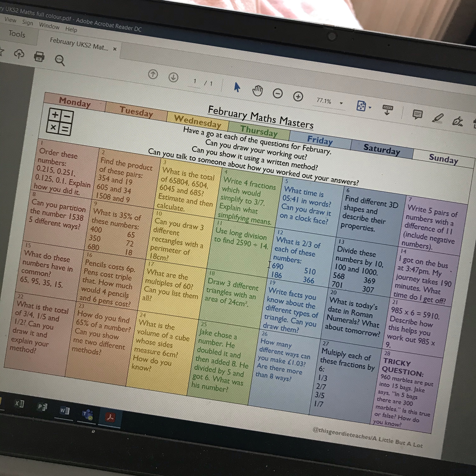Expand the fit page options arrow
This screenshot has height=476, width=476.
pos(370,107)
